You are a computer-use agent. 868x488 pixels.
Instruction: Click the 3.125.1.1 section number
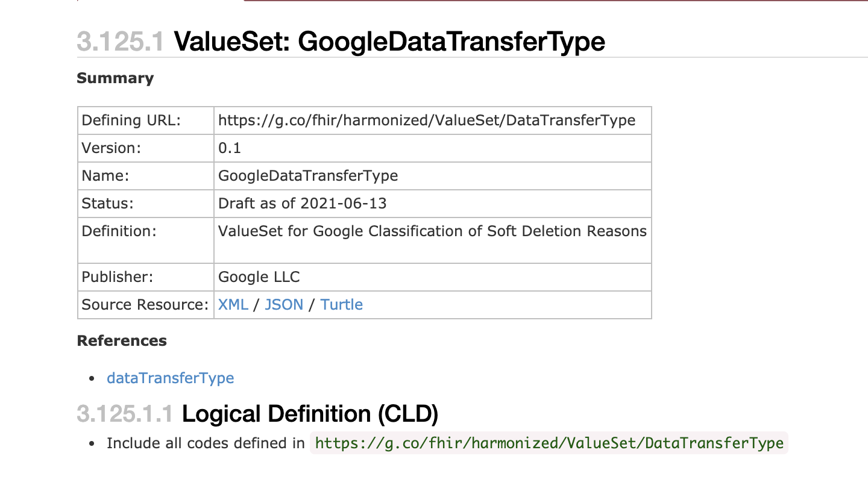[125, 414]
